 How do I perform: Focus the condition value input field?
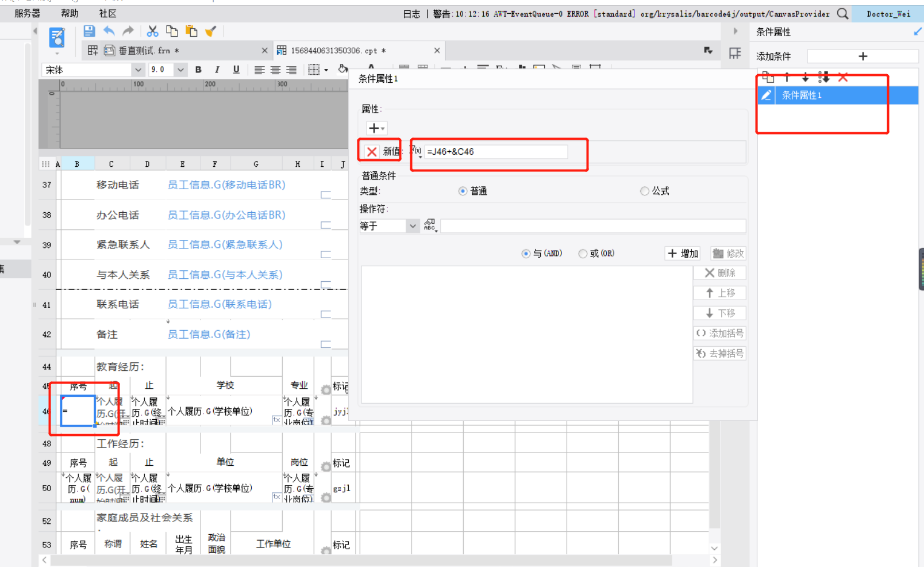click(593, 226)
